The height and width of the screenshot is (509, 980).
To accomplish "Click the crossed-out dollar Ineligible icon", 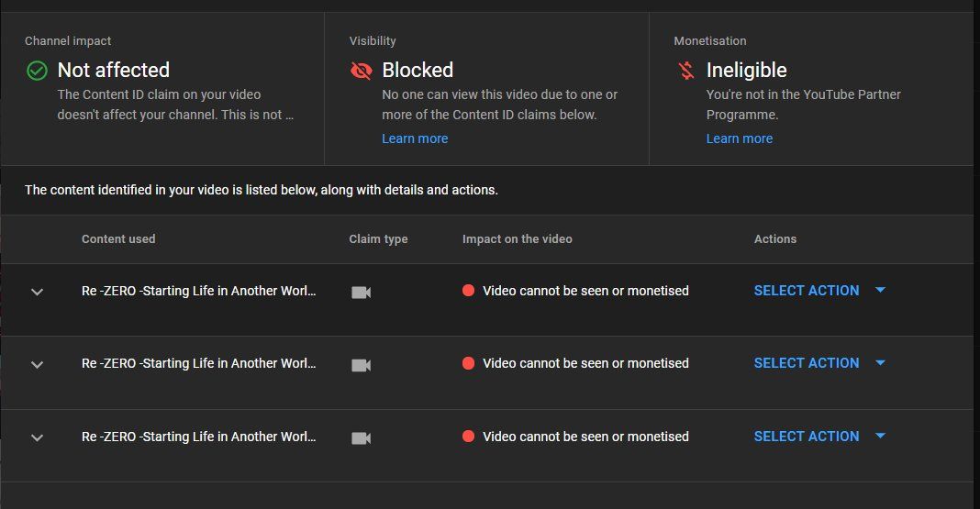I will pyautogui.click(x=685, y=71).
